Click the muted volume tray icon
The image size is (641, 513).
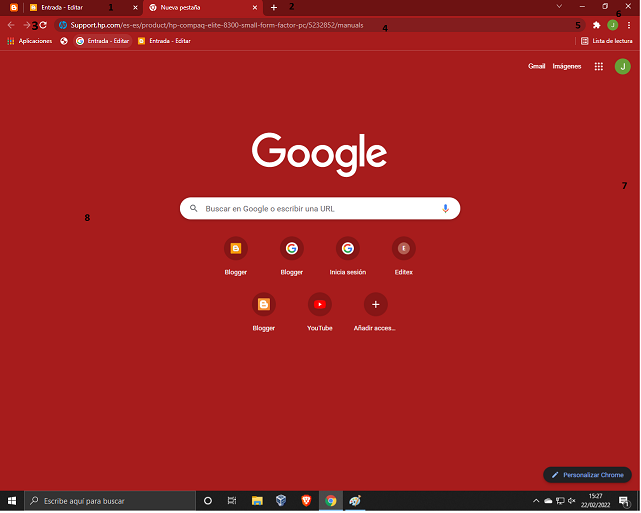(x=572, y=501)
